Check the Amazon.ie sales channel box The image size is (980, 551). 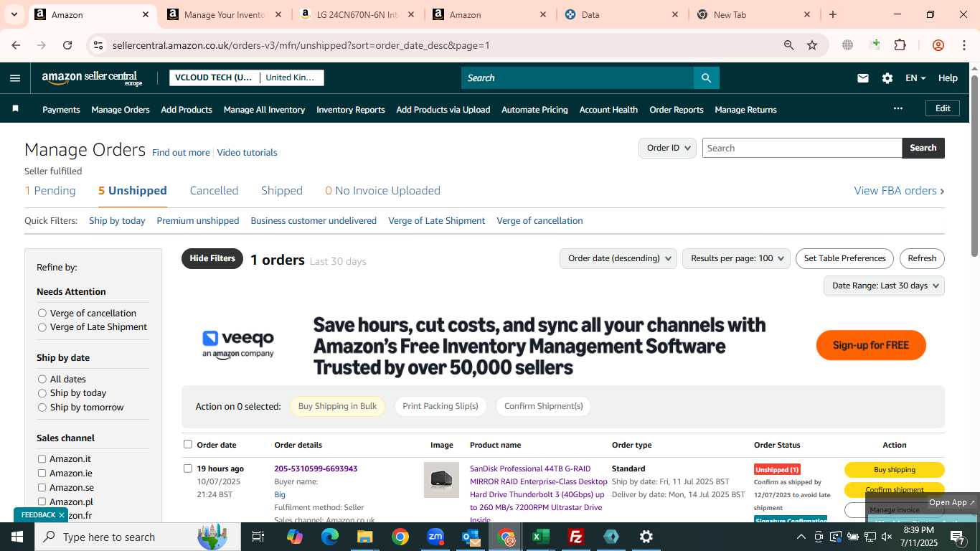coord(42,474)
